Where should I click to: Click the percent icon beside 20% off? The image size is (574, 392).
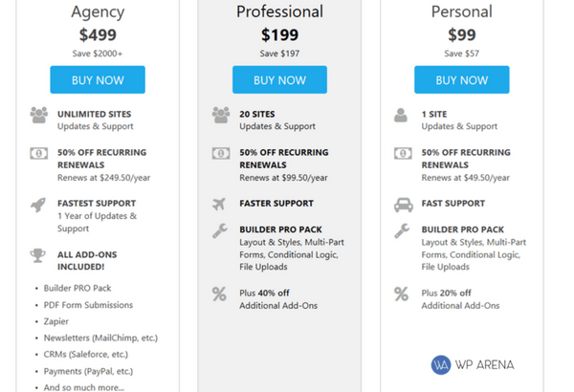pos(401,294)
